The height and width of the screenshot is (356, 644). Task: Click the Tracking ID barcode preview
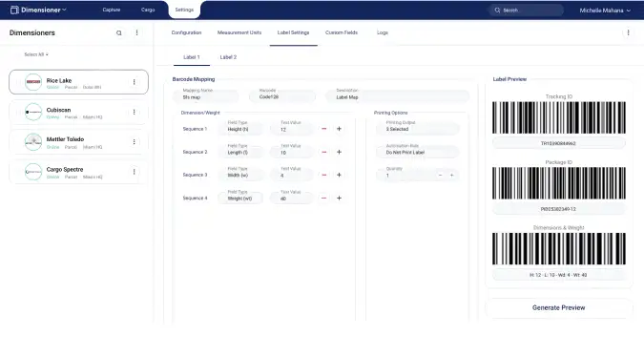(x=559, y=117)
